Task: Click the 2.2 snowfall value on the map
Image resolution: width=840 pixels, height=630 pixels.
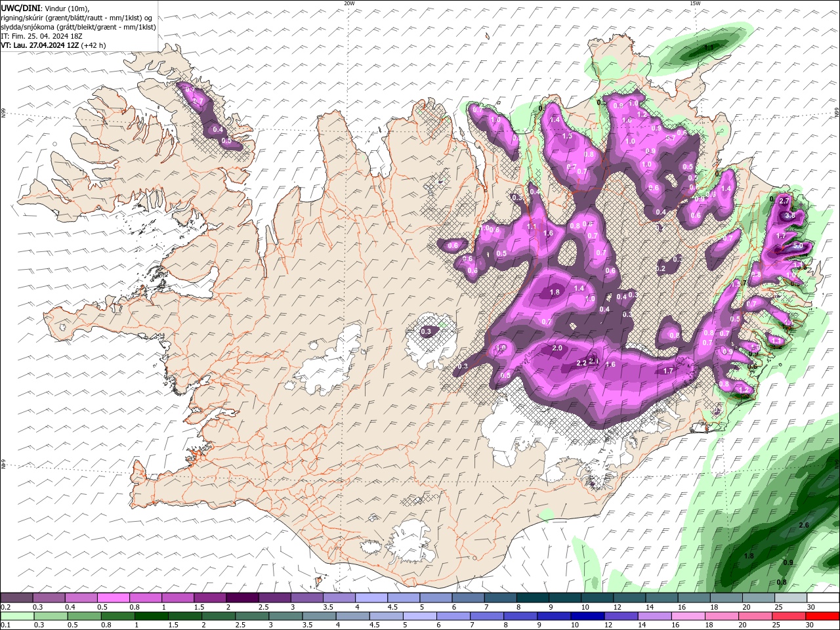Action: 581,363
